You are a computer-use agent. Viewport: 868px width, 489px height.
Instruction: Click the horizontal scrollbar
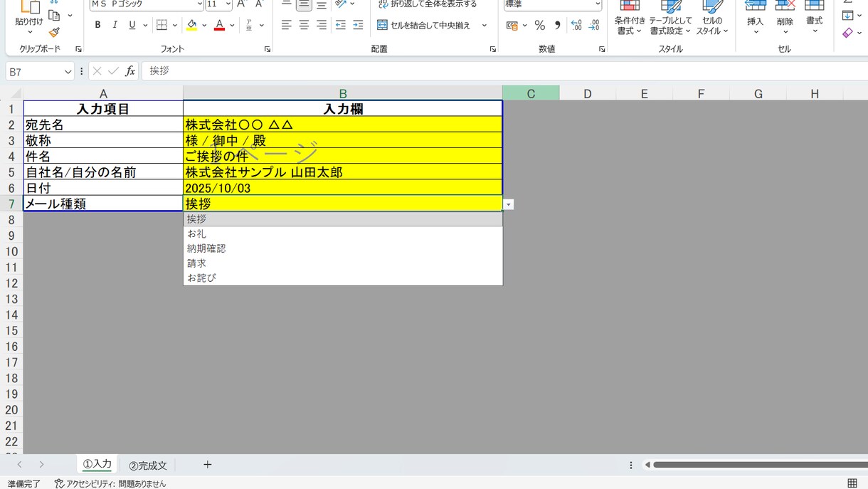click(x=760, y=465)
